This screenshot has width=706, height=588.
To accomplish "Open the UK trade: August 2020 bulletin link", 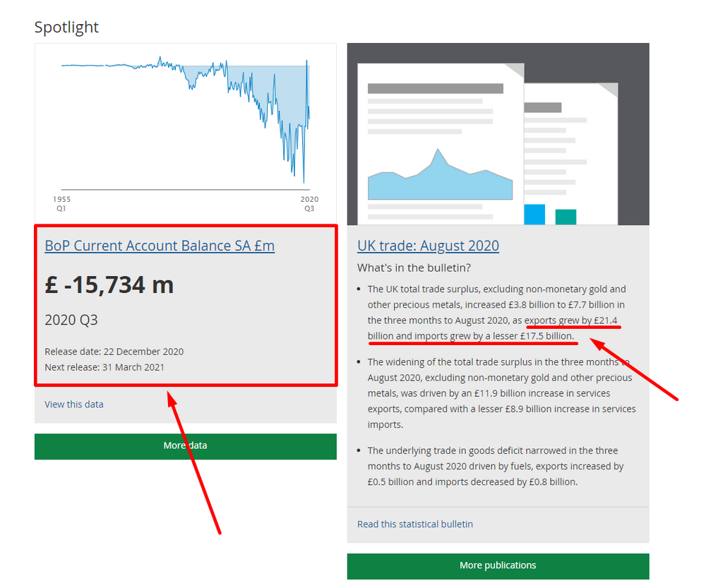I will point(428,246).
